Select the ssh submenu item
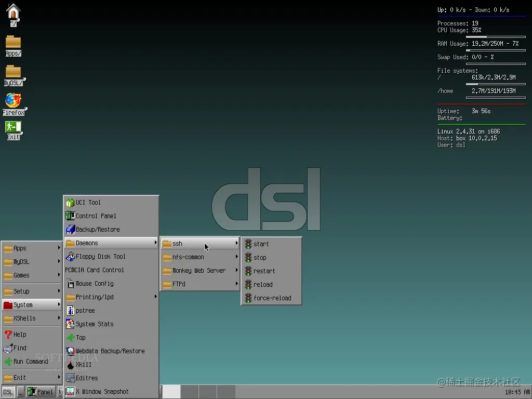Image resolution: width=532 pixels, height=399 pixels. coord(200,244)
